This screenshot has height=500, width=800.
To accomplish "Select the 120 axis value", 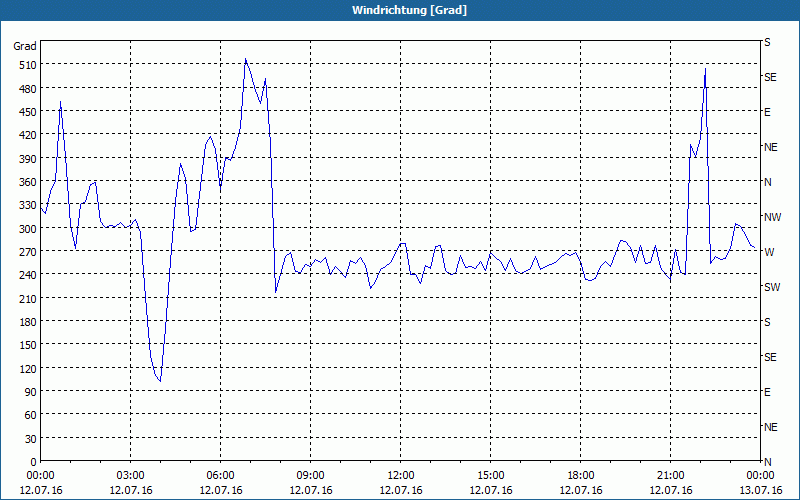I will tap(28, 368).
